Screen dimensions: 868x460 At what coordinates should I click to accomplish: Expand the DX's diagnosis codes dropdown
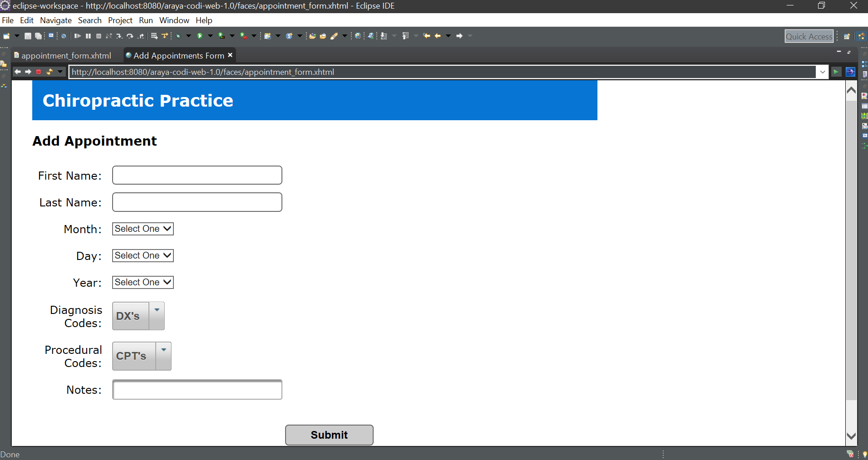click(157, 310)
